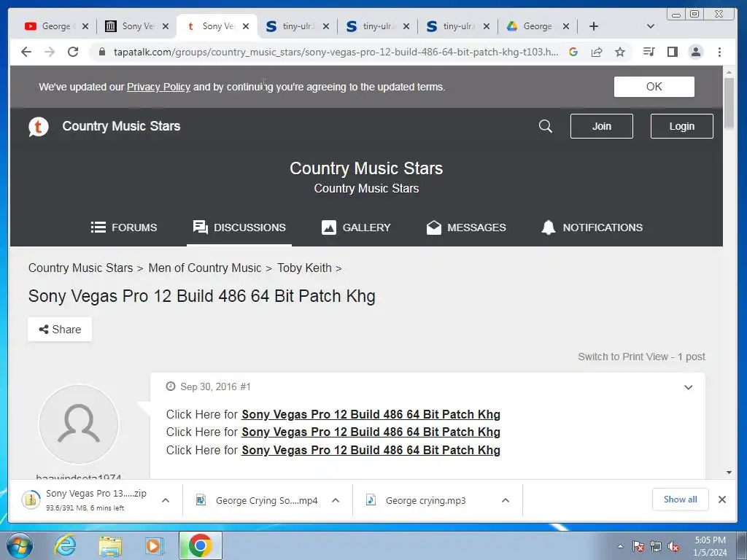Launch Internet Explorer from taskbar
The height and width of the screenshot is (560, 747).
(x=65, y=545)
